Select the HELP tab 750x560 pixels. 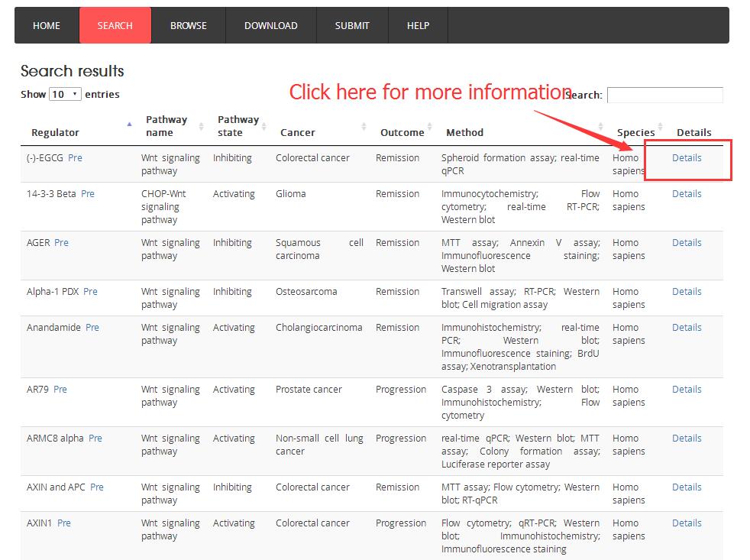click(418, 25)
